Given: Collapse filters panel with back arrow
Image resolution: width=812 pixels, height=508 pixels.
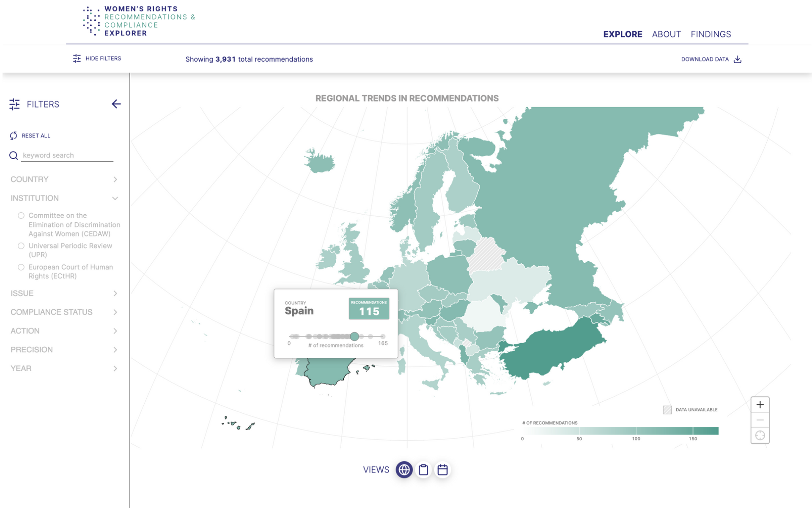Looking at the screenshot, I should tap(116, 104).
